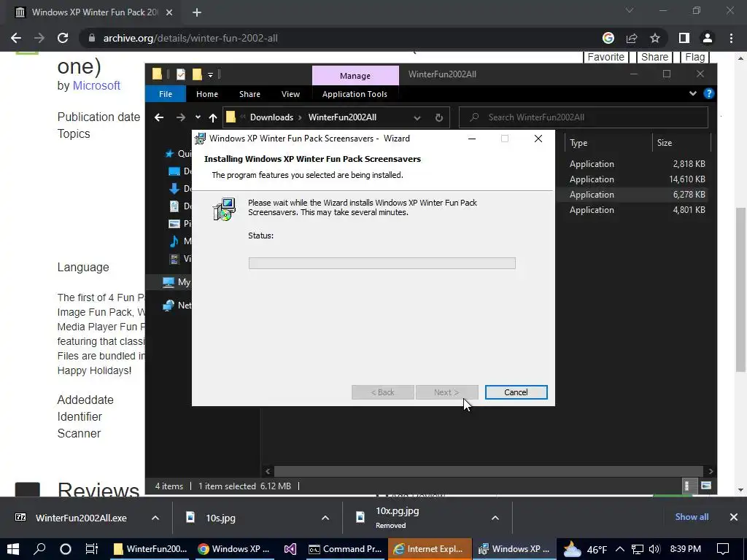Open the Quick Access toolbar customize dropdown
Image resolution: width=747 pixels, height=560 pixels.
[210, 75]
